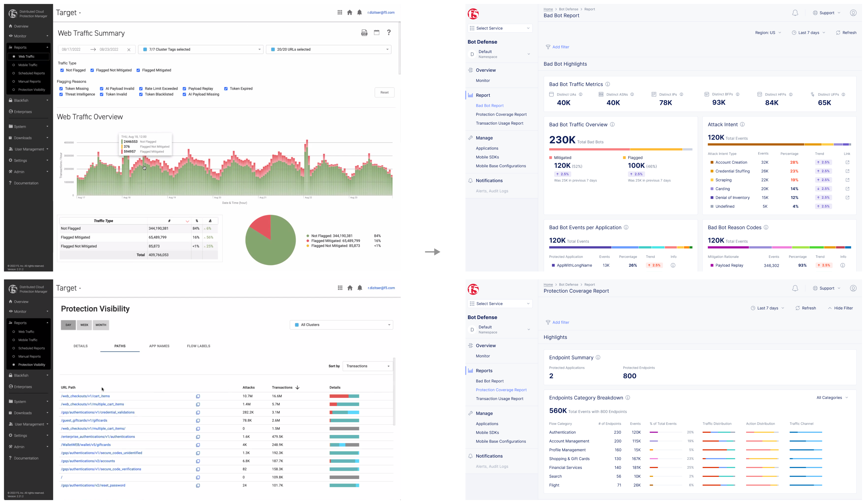Screen dimensions: 866x504
Task: Open 20/20 URLs selected dropdown
Action: click(328, 49)
